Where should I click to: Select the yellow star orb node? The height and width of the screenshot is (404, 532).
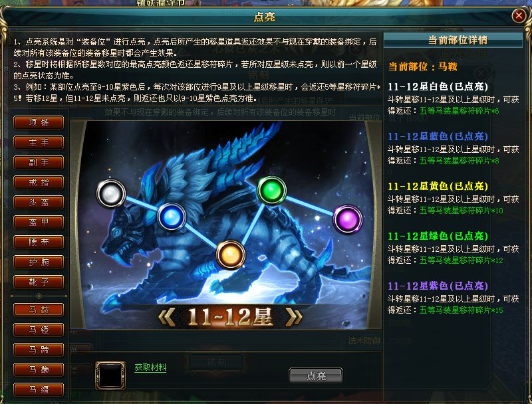[x=230, y=254]
